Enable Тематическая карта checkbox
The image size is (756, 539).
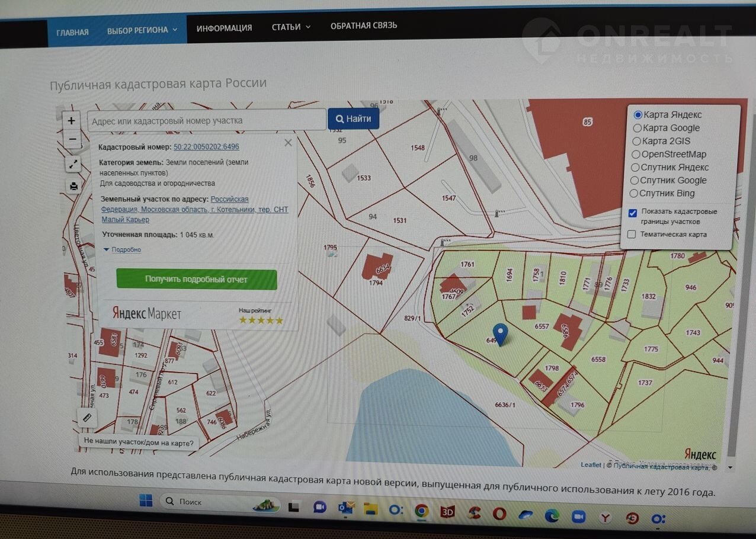click(x=632, y=235)
